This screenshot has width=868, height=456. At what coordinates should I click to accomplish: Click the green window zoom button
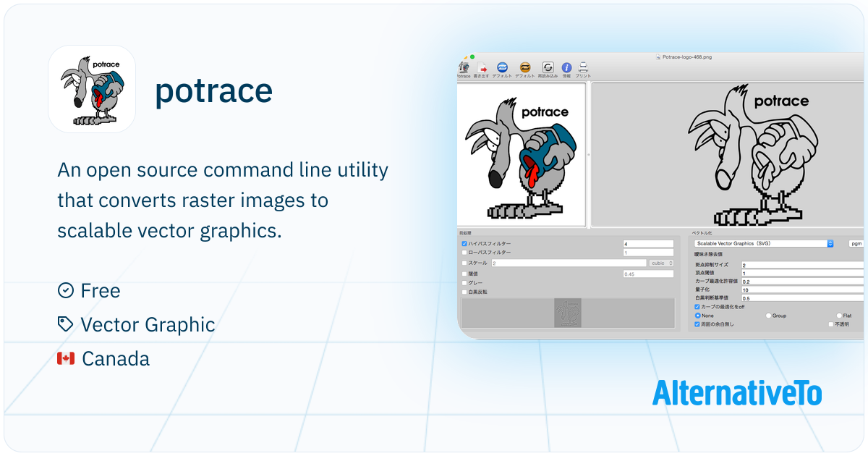tap(472, 56)
